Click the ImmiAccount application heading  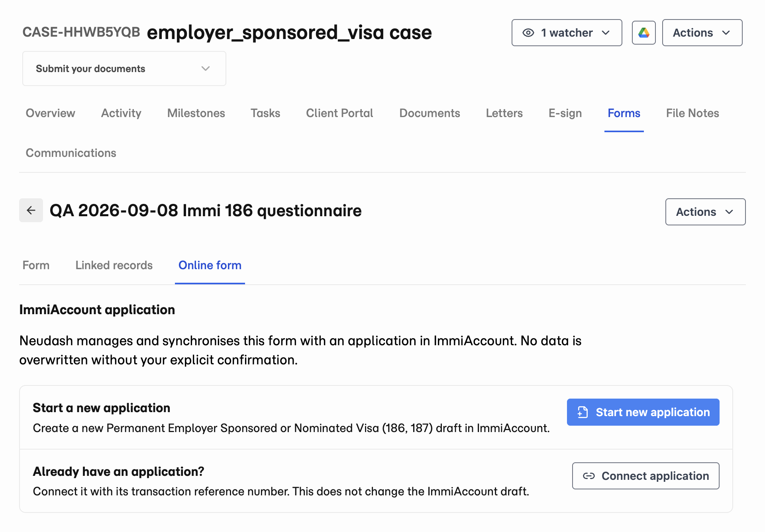[97, 310]
